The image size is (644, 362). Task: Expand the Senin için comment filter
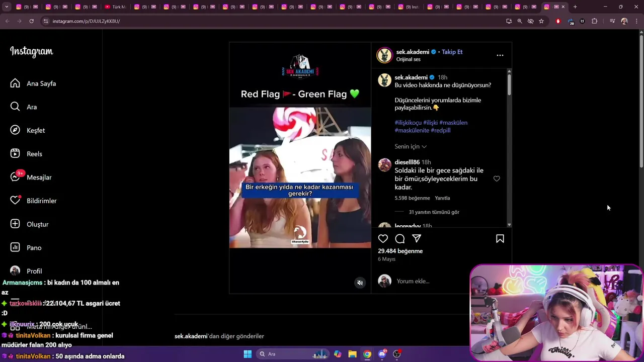(411, 146)
